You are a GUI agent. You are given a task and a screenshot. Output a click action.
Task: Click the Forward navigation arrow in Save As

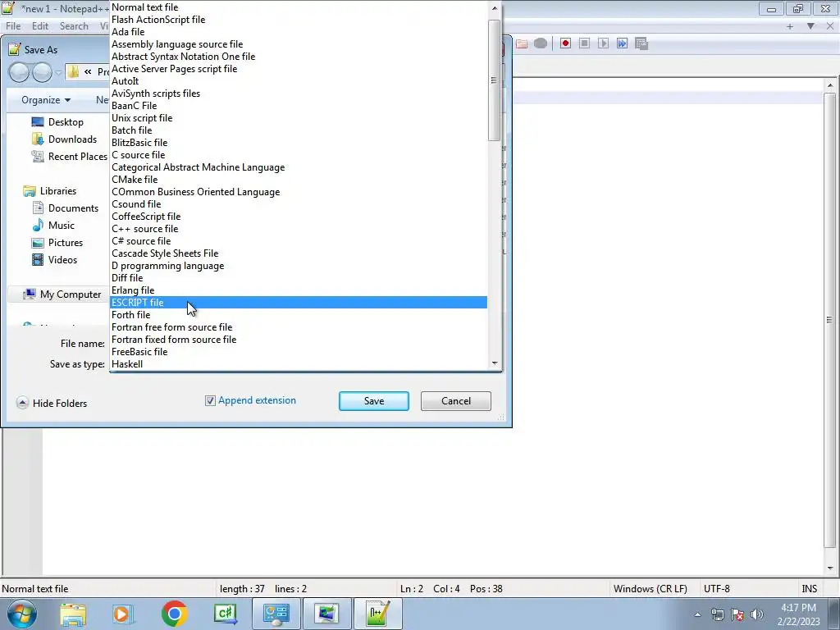pyautogui.click(x=42, y=72)
